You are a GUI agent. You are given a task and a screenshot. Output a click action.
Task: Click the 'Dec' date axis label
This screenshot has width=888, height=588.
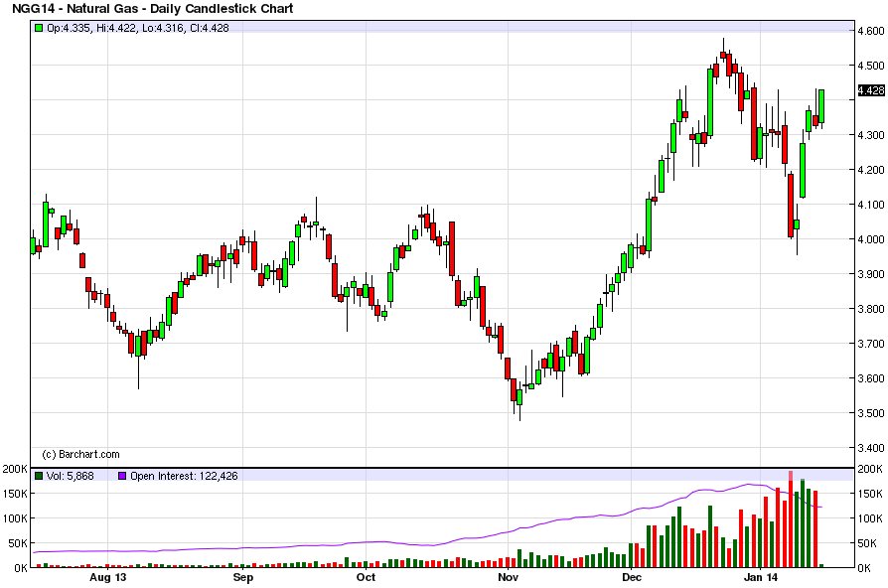pos(632,577)
